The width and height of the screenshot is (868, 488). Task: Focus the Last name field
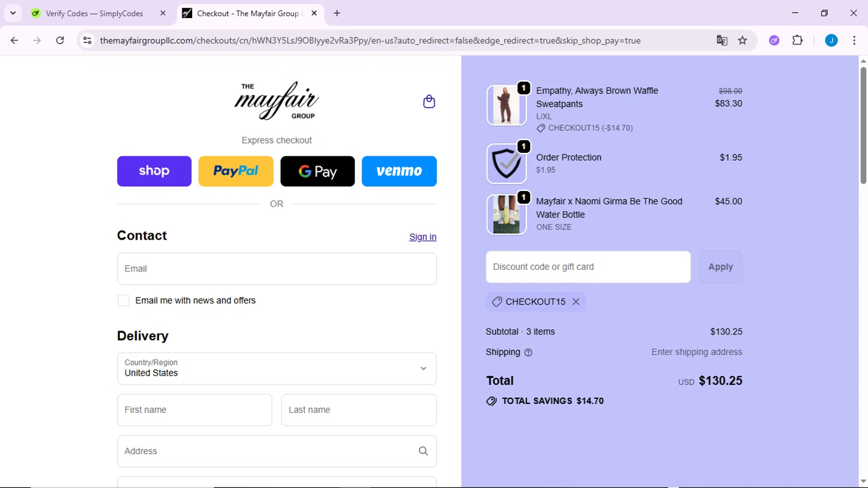(x=359, y=410)
